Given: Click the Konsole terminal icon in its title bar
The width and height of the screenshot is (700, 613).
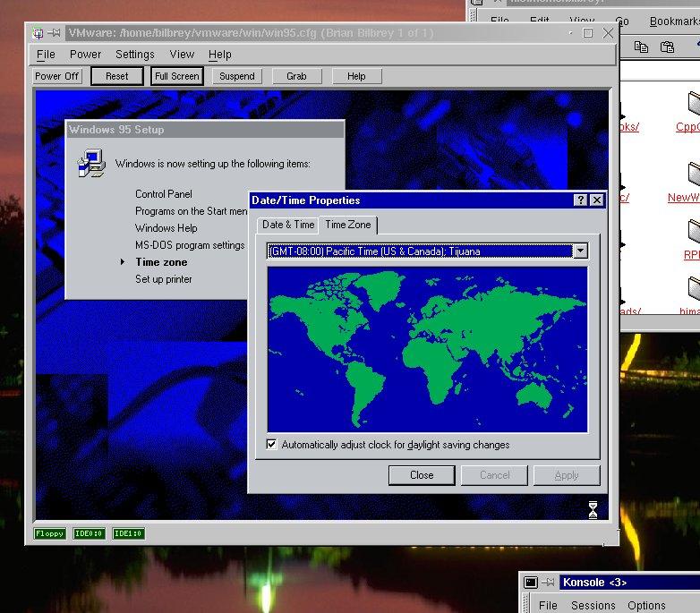Looking at the screenshot, I should (530, 583).
